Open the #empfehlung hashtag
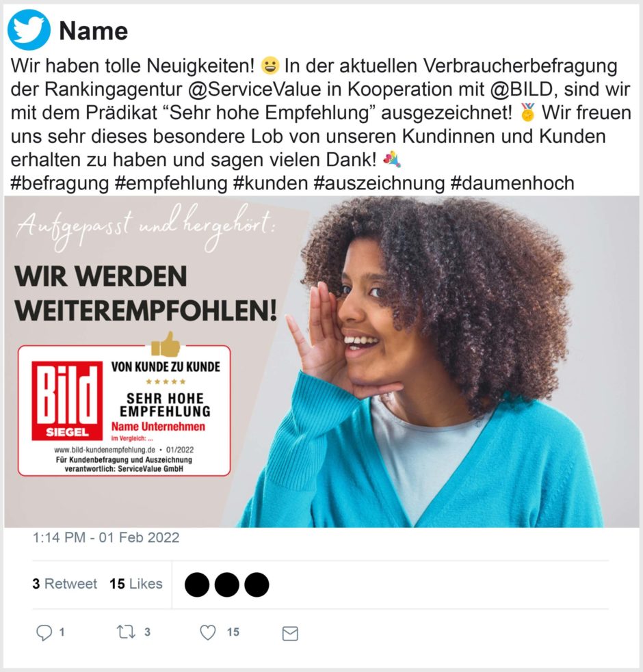The width and height of the screenshot is (643, 672). point(171,183)
